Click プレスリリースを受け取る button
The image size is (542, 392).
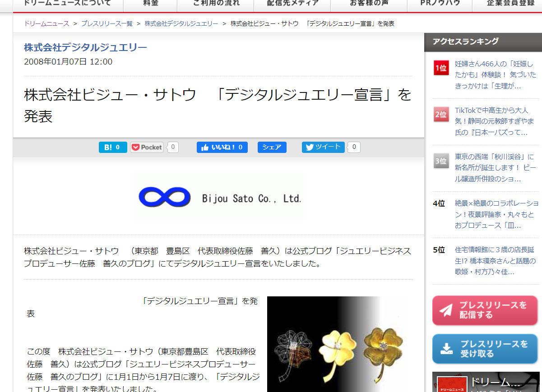[x=485, y=349]
